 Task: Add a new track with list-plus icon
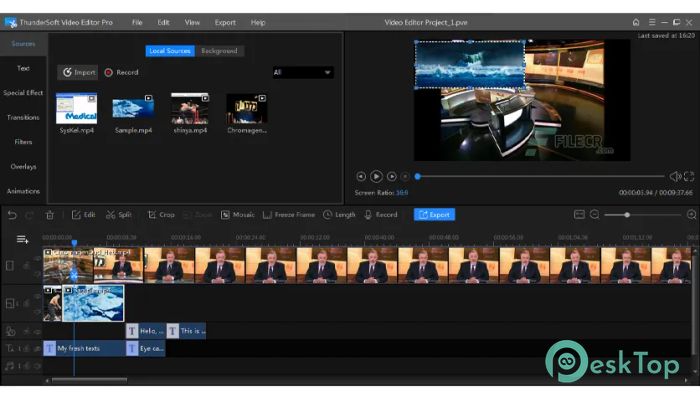coord(22,240)
